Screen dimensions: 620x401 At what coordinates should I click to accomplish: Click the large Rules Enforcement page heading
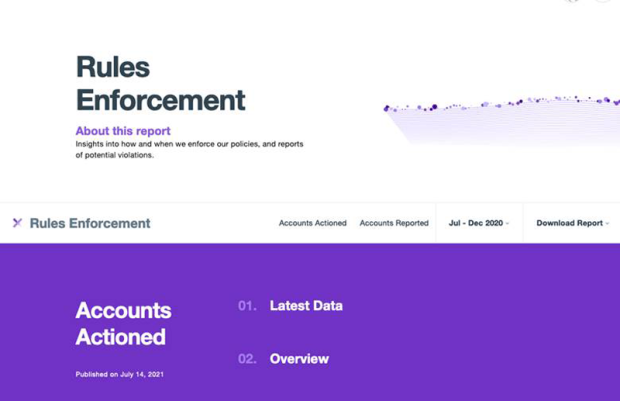click(160, 84)
